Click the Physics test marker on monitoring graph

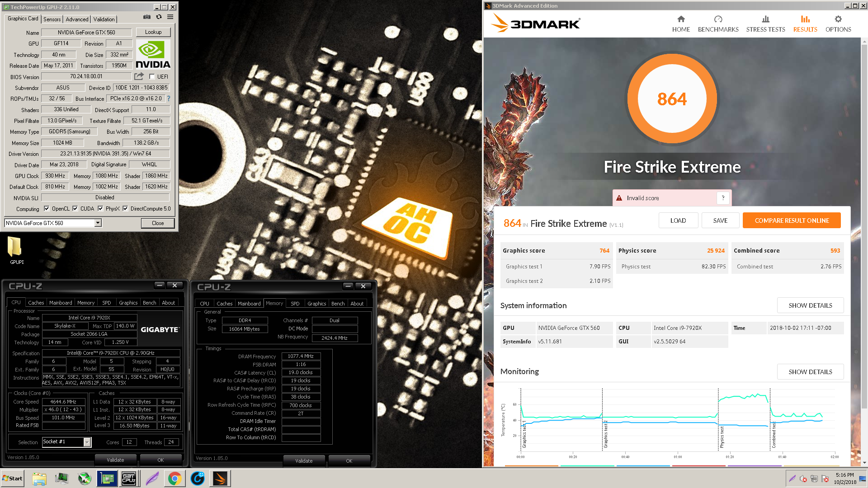722,436
